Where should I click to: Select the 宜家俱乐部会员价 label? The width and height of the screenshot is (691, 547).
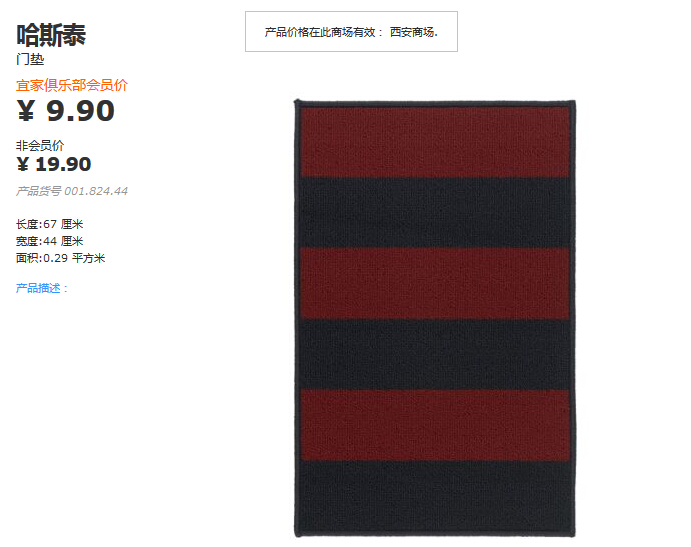click(x=72, y=85)
